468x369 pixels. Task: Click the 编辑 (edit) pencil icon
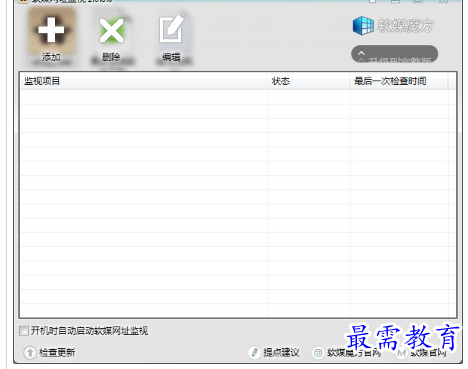[171, 29]
